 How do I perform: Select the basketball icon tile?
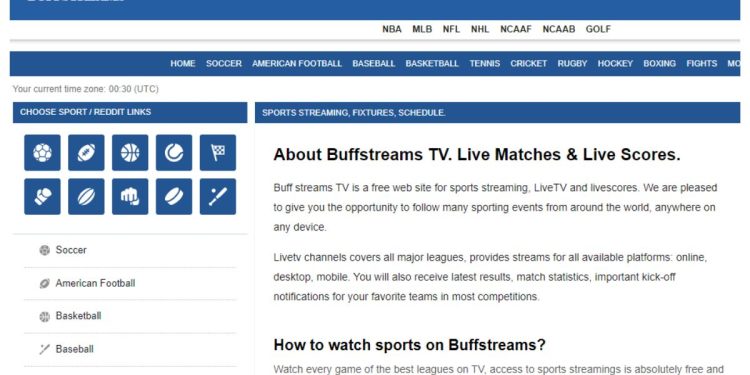tap(130, 153)
